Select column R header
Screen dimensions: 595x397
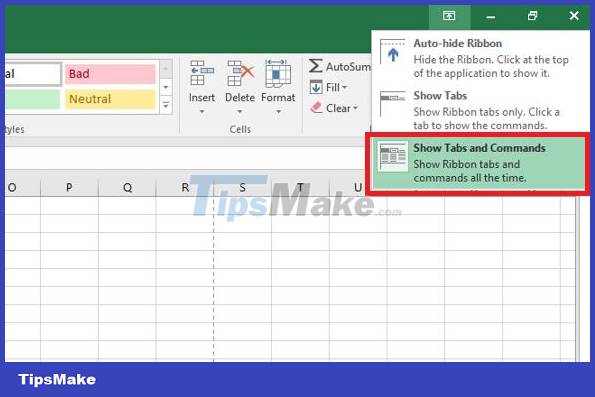(185, 187)
